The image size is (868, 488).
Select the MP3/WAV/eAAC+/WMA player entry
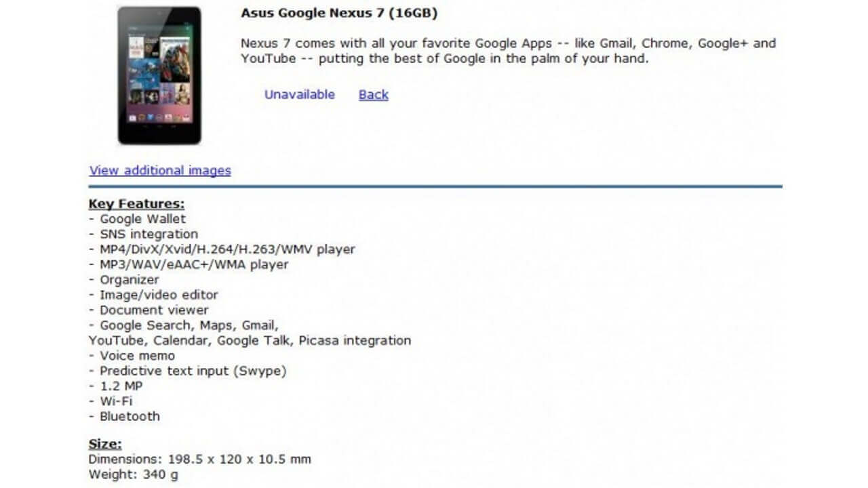pos(194,264)
